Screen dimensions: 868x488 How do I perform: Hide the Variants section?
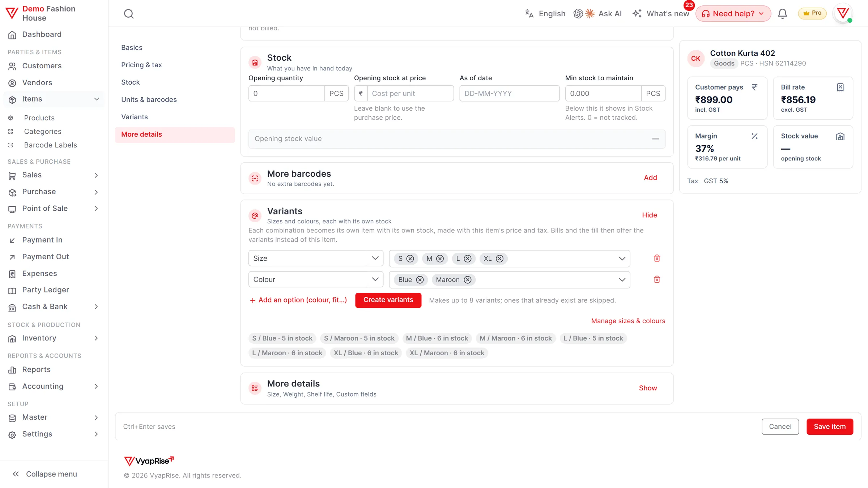pyautogui.click(x=649, y=215)
